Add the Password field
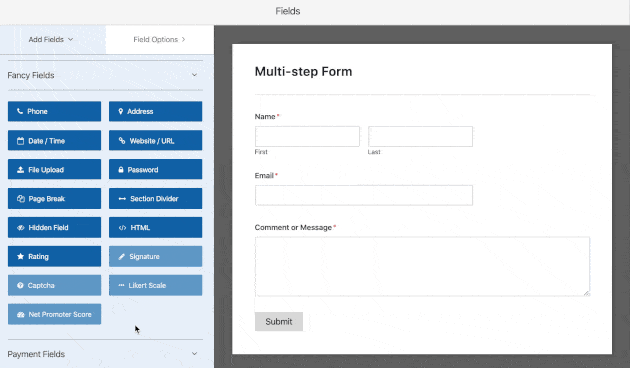630x368 pixels. (x=155, y=170)
